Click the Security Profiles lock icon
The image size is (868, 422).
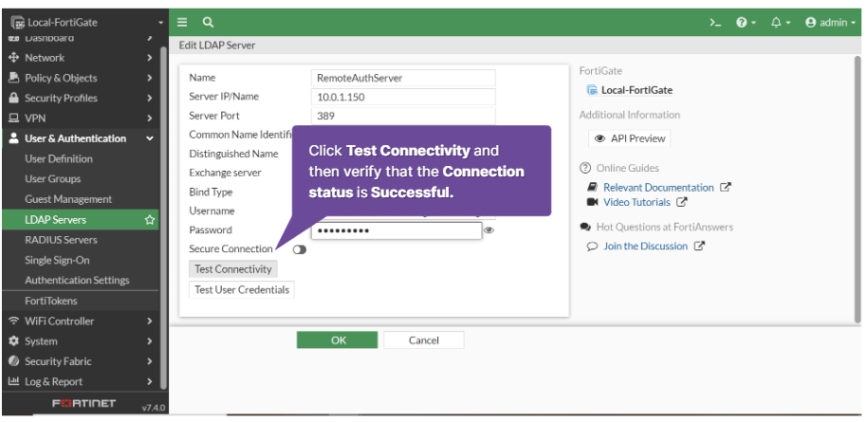pos(14,98)
